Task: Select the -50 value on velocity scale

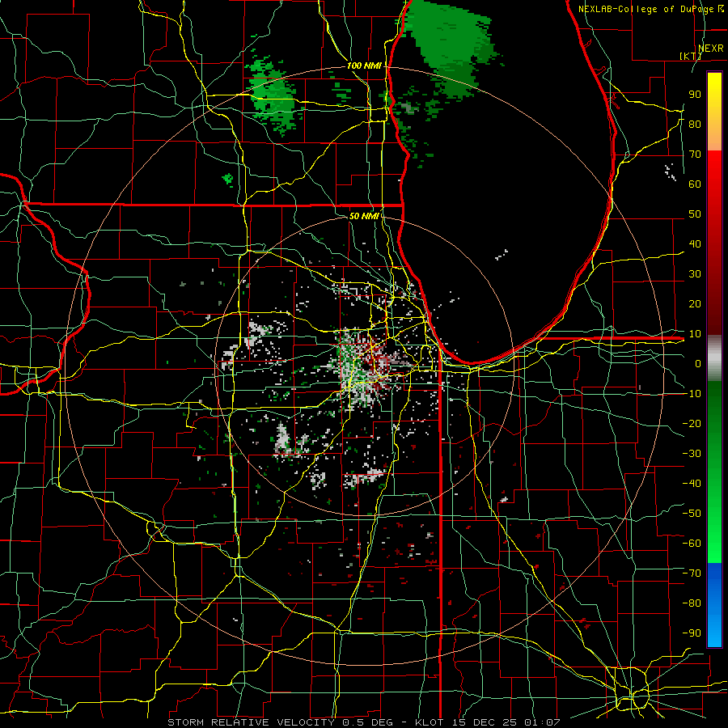Action: 692,513
